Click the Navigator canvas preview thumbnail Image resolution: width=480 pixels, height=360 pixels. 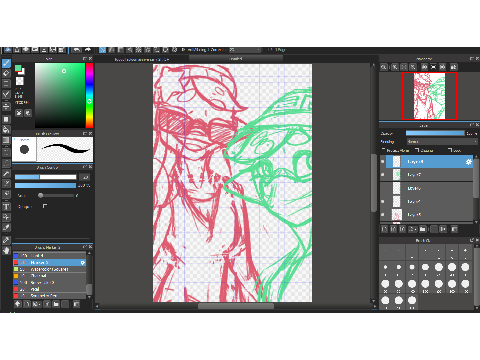[429, 96]
